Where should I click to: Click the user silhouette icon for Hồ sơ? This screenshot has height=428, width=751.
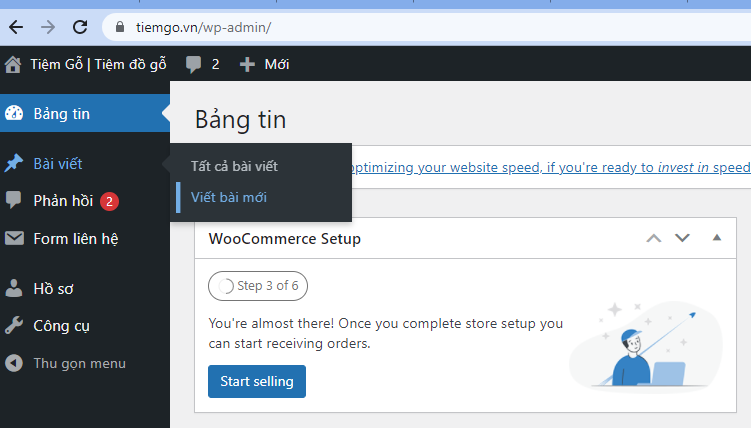14,288
